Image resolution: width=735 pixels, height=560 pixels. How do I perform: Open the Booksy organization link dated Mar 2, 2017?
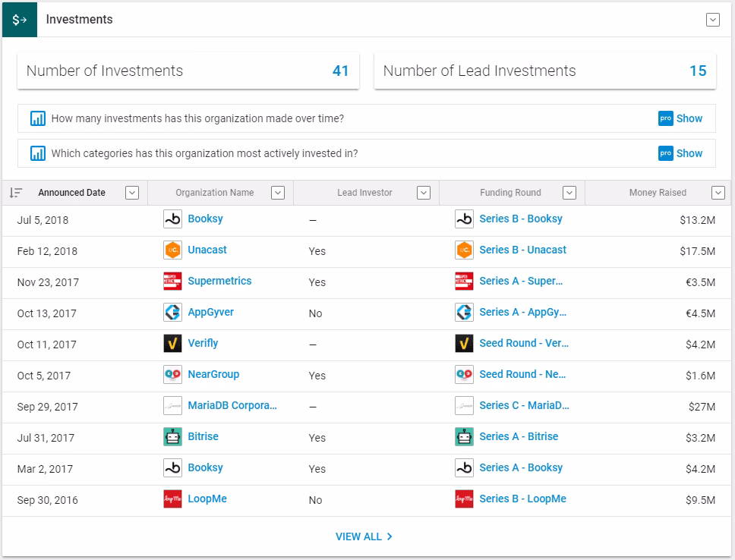[205, 467]
